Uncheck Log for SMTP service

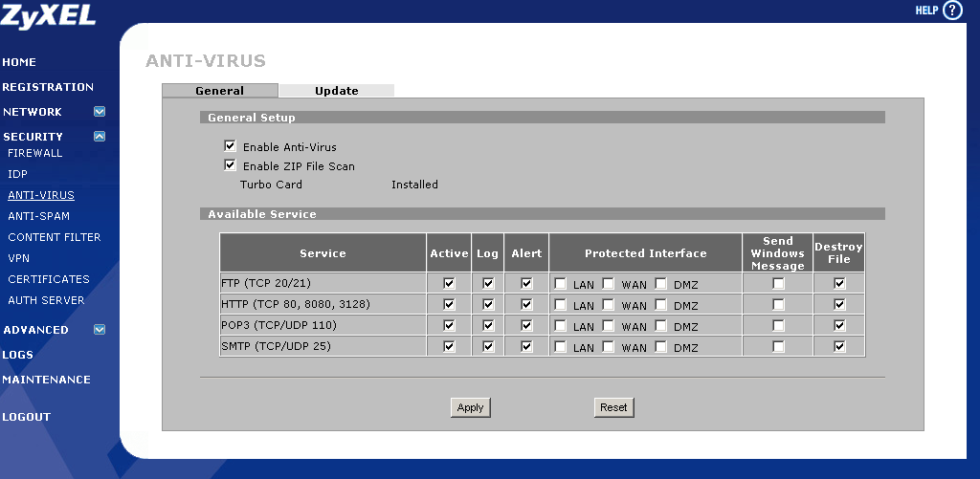tap(488, 346)
